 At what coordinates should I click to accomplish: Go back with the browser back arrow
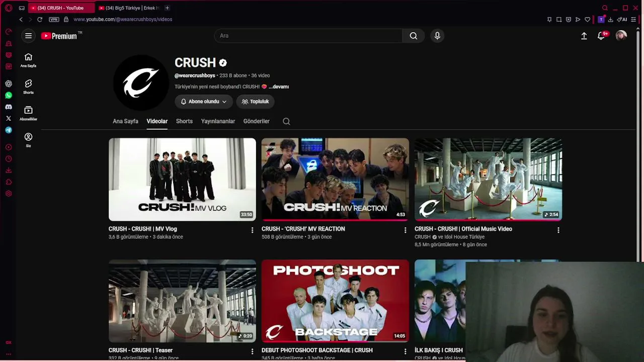pyautogui.click(x=21, y=19)
